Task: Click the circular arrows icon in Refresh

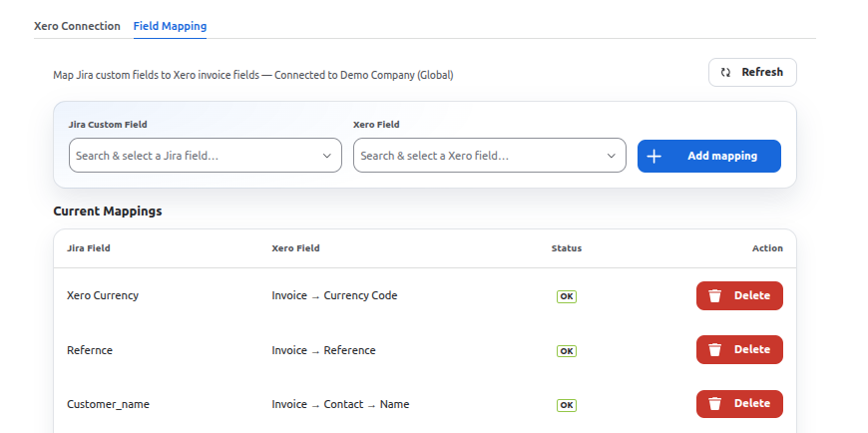Action: (725, 73)
